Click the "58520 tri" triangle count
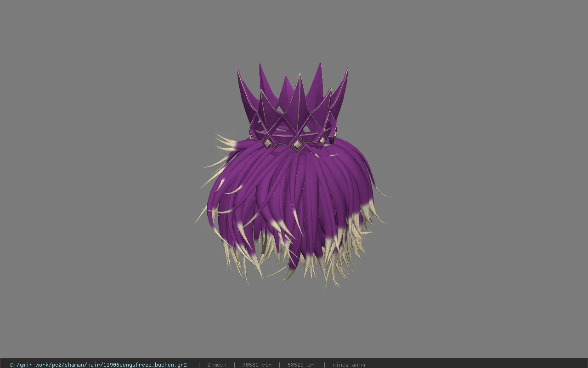 (302, 365)
